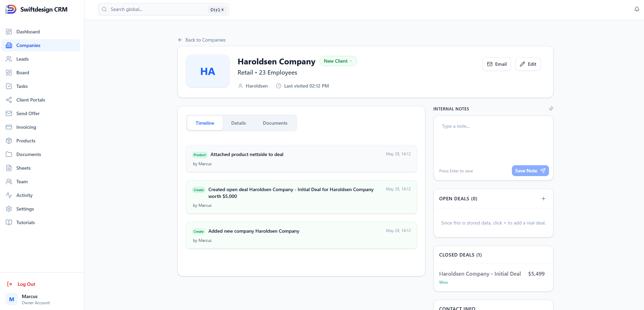Click the back arrow icon above company card
The height and width of the screenshot is (310, 644).
[x=180, y=40]
